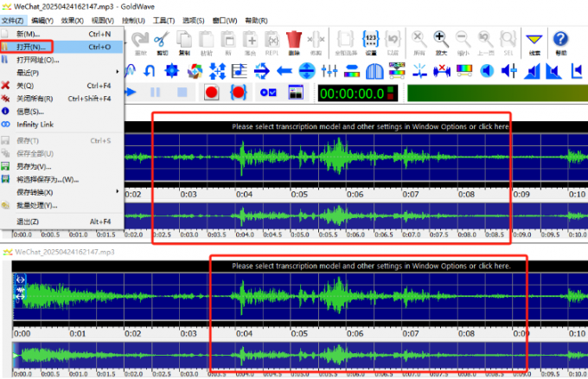Click the Copy icon in the toolbar
The image size is (588, 379).
tap(184, 42)
